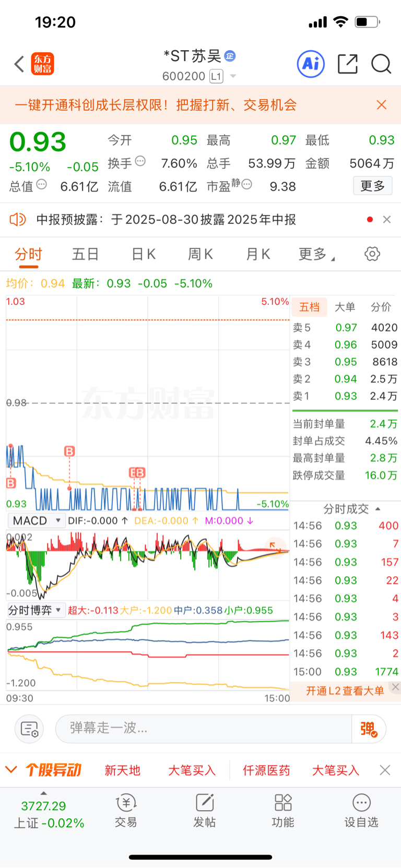Tap 大笔买入 next to 新天地
This screenshot has height=868, width=401.
(x=192, y=770)
